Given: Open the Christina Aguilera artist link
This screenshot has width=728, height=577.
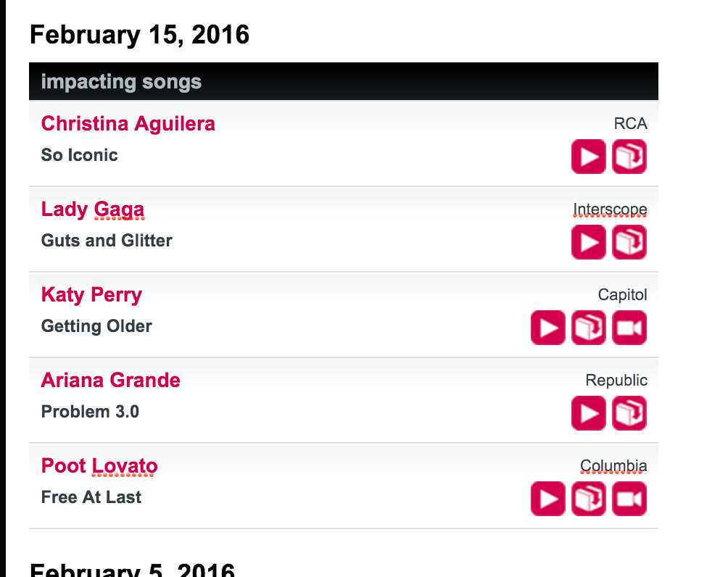Looking at the screenshot, I should pos(128,123).
